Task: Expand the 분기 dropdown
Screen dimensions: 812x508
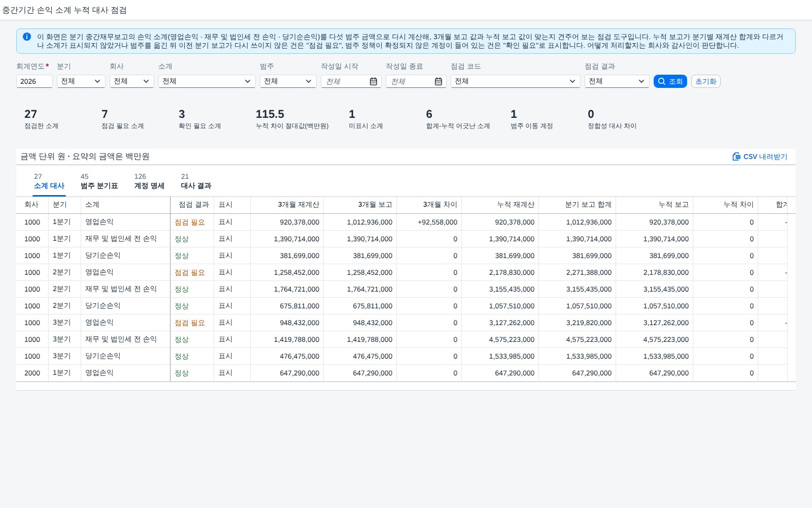Action: (81, 81)
